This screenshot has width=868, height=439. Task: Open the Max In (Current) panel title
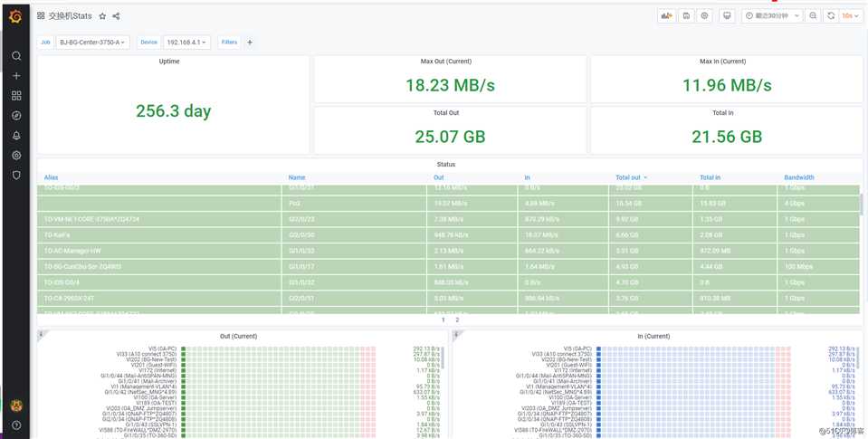[723, 62]
